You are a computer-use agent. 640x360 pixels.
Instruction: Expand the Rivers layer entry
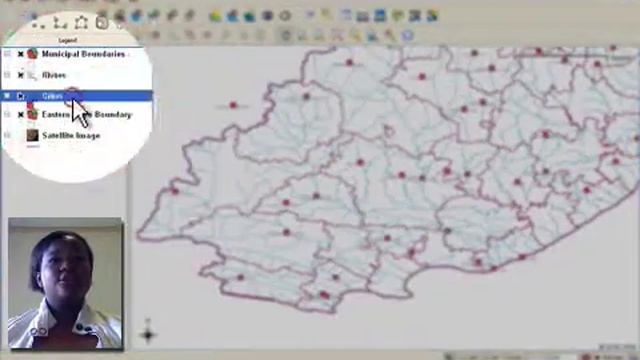[7, 75]
